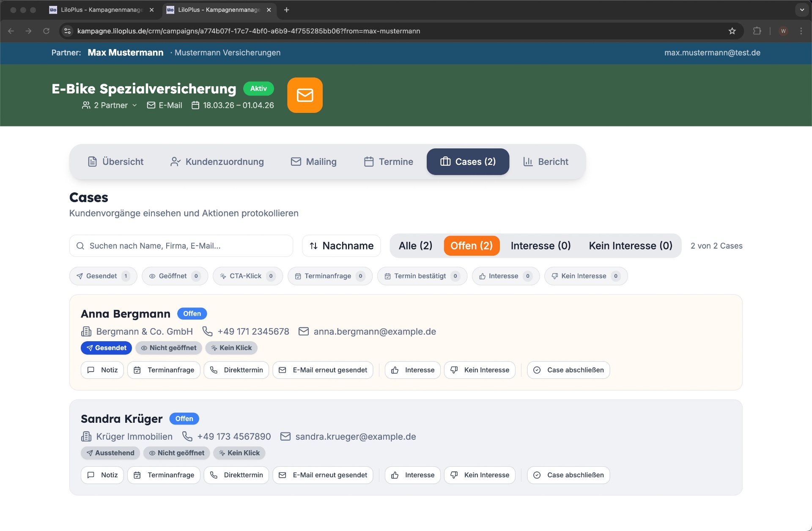Viewport: 812px width, 531px height.
Task: Bookmark page with star icon
Action: coord(732,31)
